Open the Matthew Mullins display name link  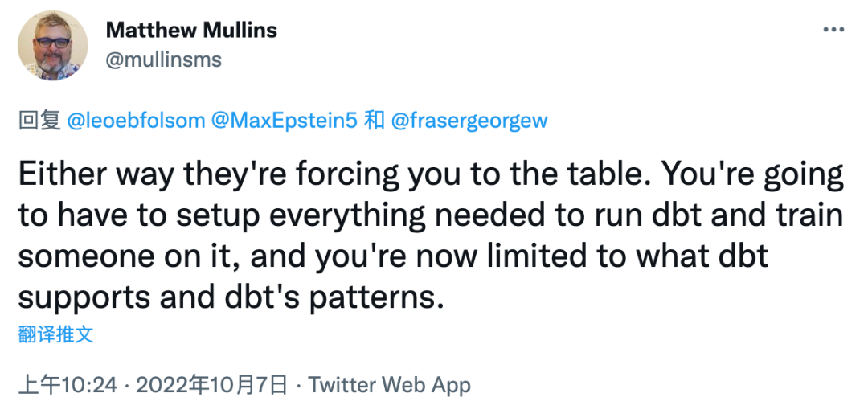191,31
